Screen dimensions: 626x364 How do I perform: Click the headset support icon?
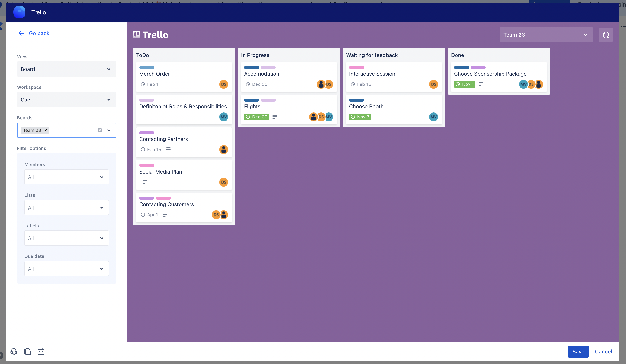coord(14,351)
